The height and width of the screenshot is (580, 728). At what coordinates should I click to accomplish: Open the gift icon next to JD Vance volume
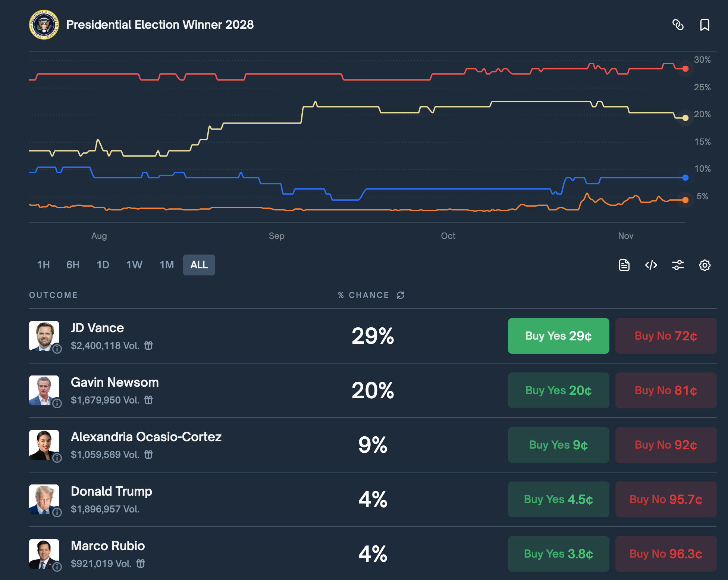[x=148, y=346]
